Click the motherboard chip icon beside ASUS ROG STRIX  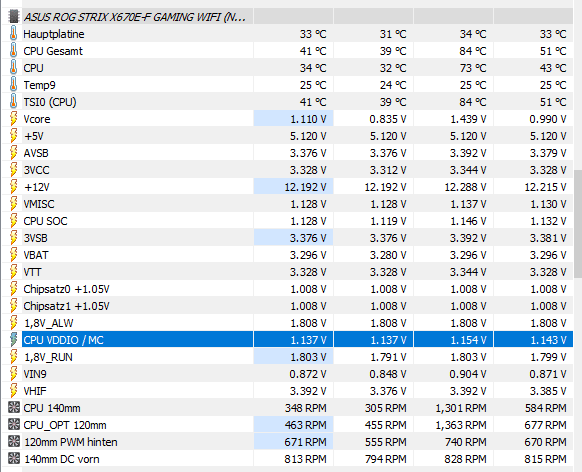[x=14, y=16]
